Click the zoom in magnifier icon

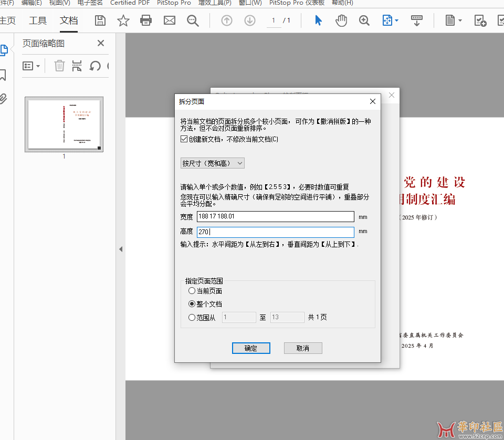(364, 20)
